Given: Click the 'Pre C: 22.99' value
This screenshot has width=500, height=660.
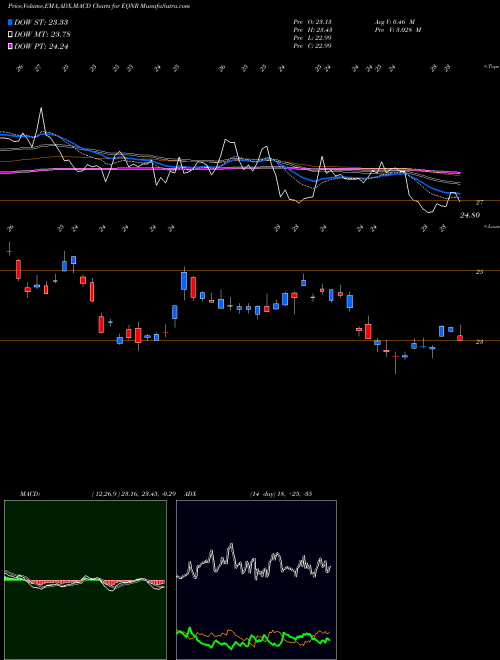Looking at the screenshot, I should 313,46.
